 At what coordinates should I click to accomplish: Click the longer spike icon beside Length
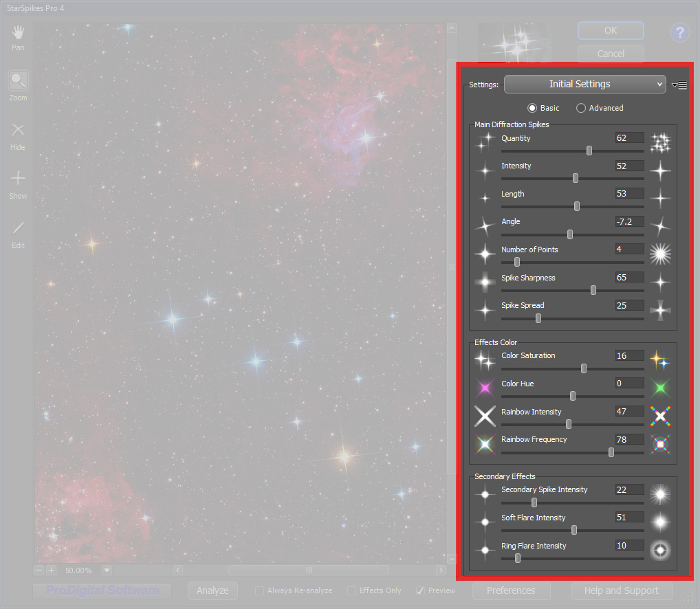coord(660,199)
